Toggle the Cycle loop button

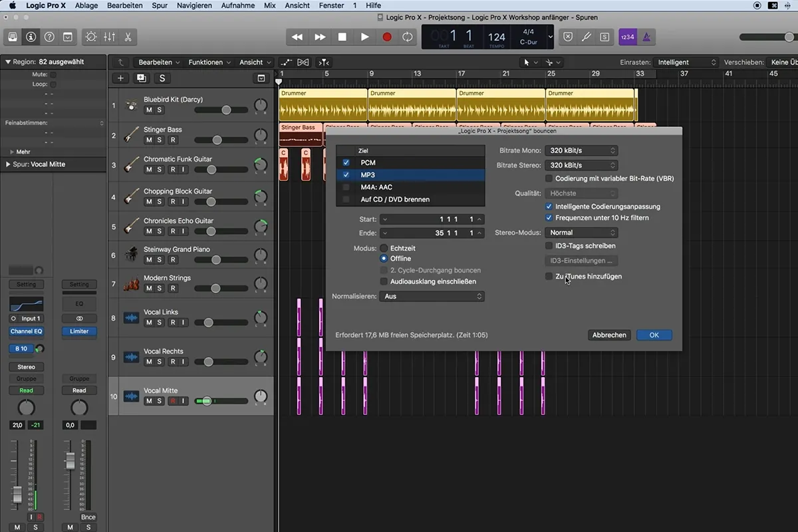(408, 37)
